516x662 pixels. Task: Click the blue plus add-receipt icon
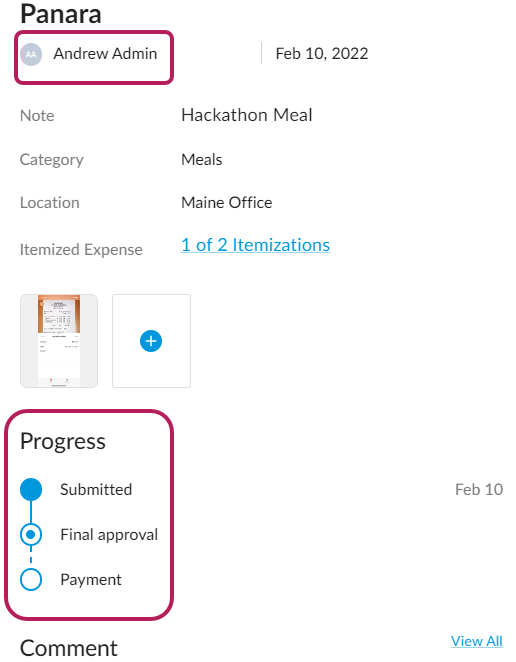click(x=151, y=341)
